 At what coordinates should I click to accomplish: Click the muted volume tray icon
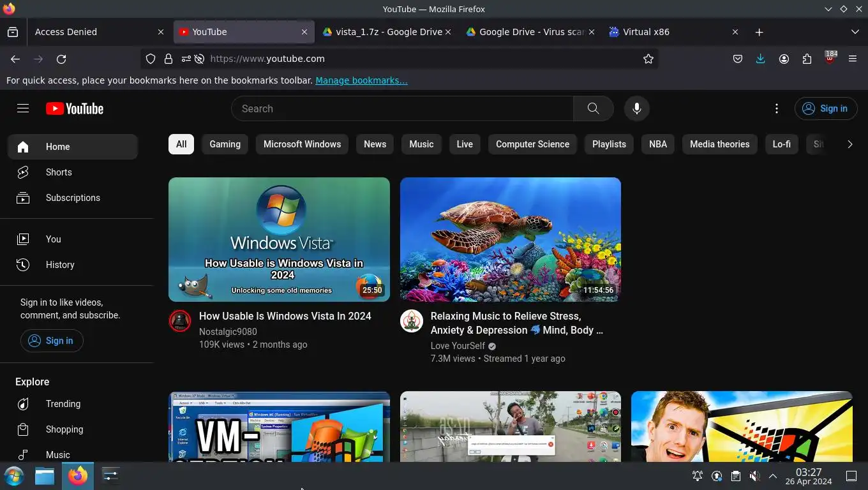[754, 476]
